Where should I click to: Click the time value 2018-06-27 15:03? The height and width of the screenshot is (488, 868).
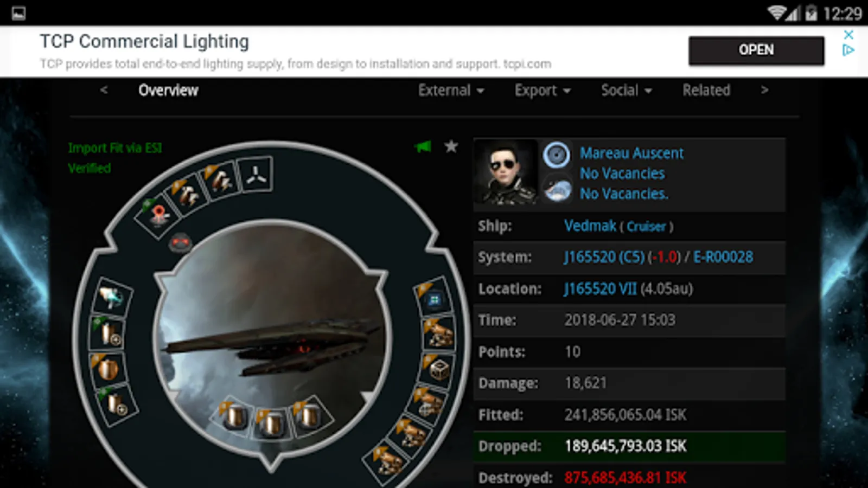[620, 320]
